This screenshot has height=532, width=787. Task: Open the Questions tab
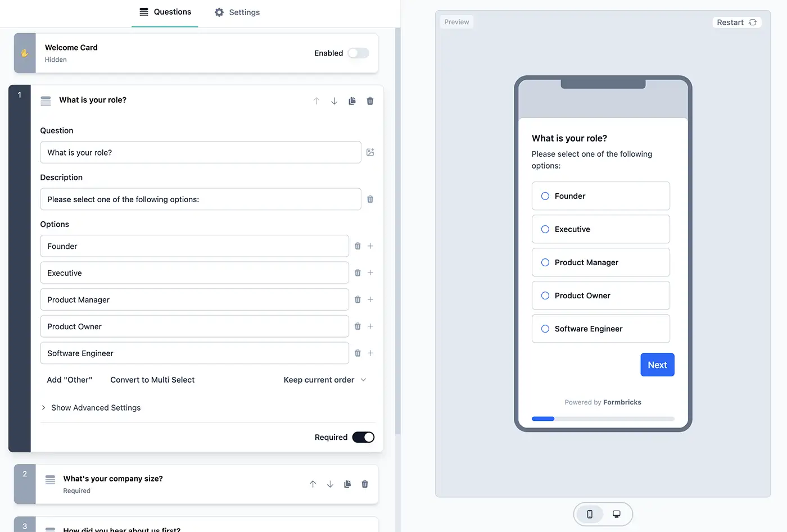pos(165,12)
